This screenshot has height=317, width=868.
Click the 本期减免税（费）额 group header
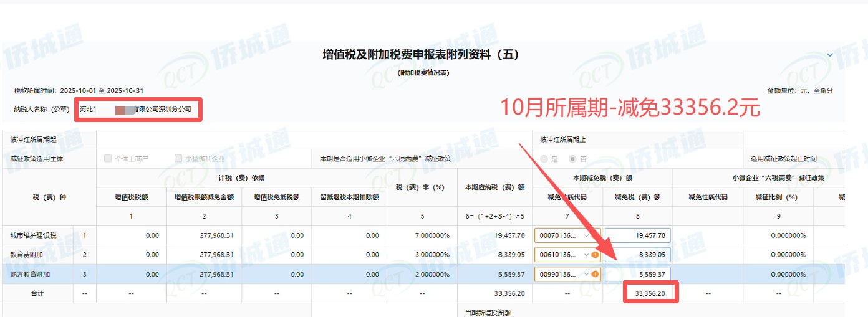[602, 178]
